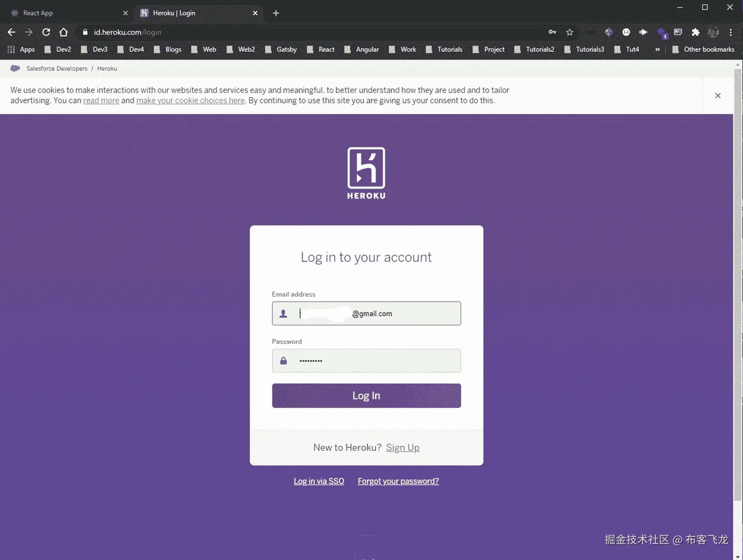Open the Tutorials3 bookmarks folder

click(584, 49)
